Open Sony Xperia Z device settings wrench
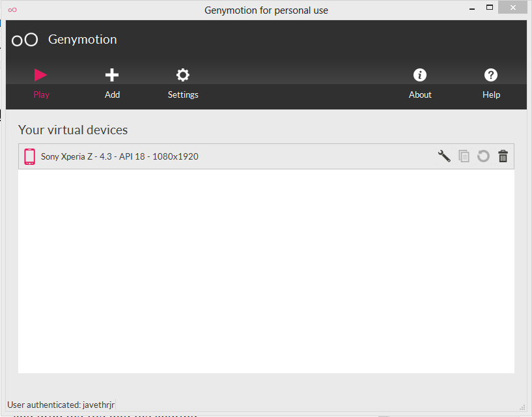This screenshot has width=532, height=417. coord(444,156)
